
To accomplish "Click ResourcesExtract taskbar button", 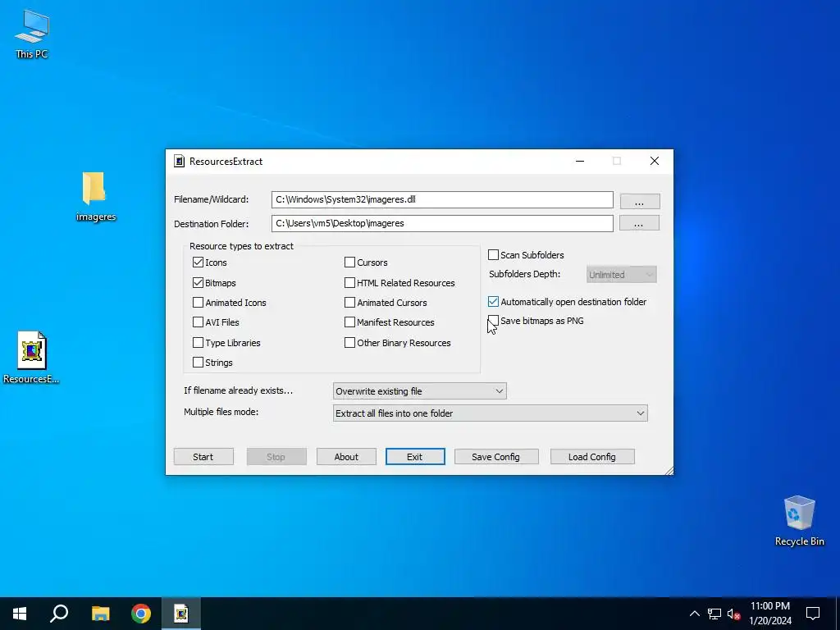I will (x=181, y=614).
